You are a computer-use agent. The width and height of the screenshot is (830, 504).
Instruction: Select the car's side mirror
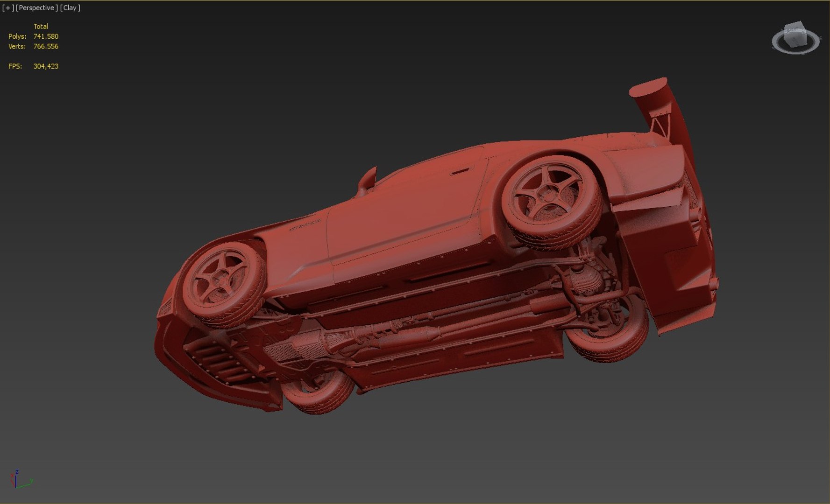point(367,181)
